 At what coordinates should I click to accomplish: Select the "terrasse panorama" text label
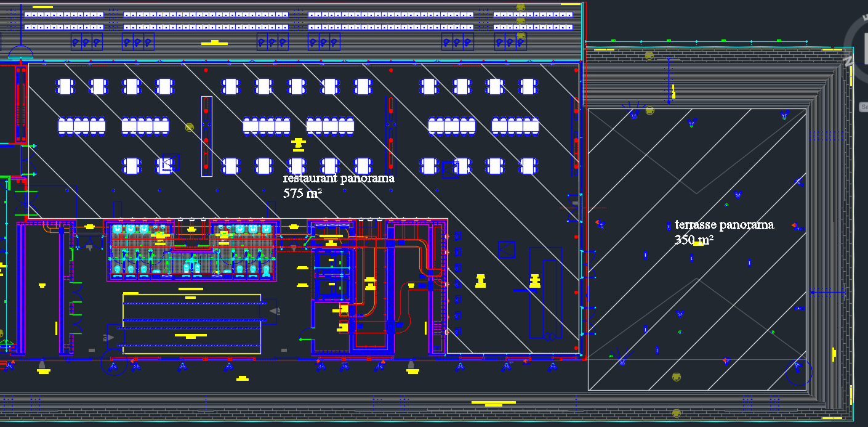click(x=724, y=225)
